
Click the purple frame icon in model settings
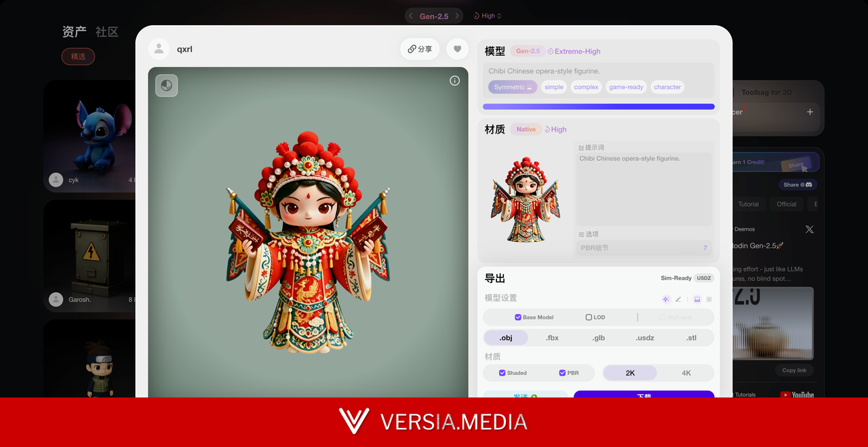tap(697, 299)
